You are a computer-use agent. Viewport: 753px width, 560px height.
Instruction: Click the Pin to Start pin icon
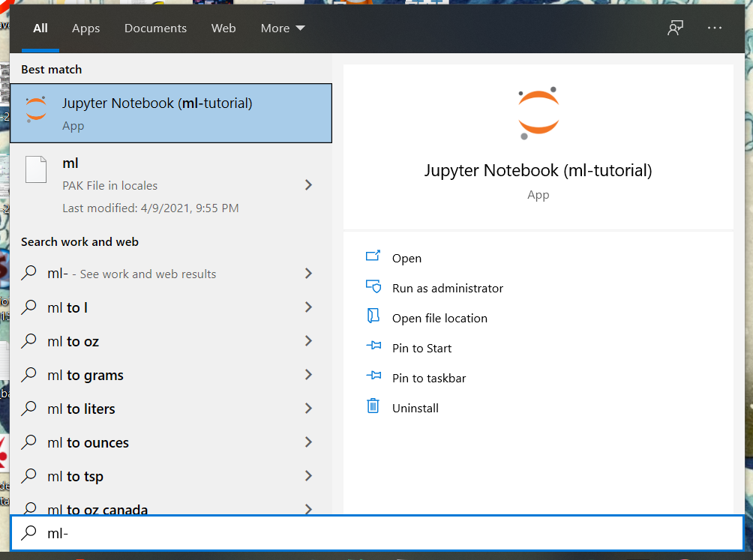pos(373,346)
